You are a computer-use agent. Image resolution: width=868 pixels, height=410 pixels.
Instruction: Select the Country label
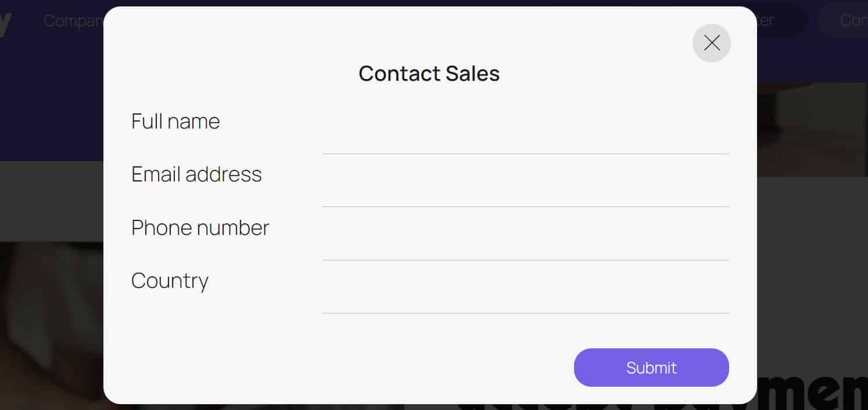170,280
